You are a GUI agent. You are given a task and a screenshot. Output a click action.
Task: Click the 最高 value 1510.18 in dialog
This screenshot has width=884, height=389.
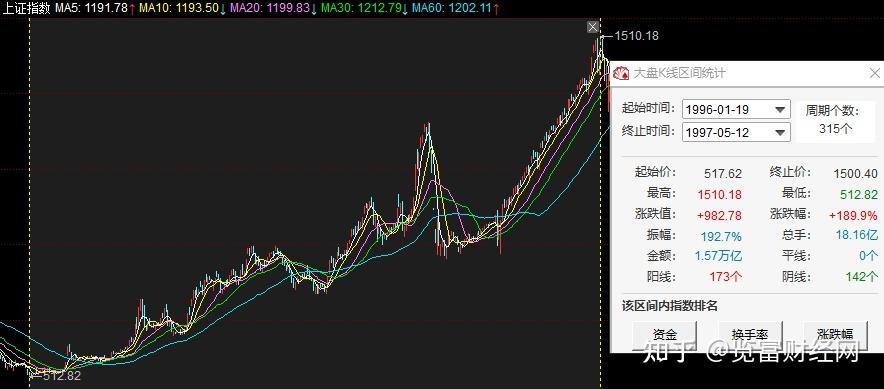coord(719,194)
